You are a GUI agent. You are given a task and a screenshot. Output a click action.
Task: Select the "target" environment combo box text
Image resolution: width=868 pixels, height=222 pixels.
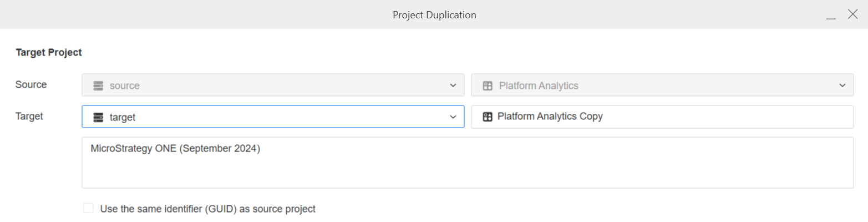[123, 117]
